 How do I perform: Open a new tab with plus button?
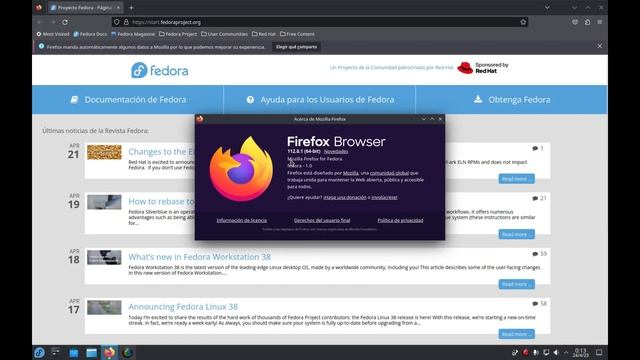point(131,7)
